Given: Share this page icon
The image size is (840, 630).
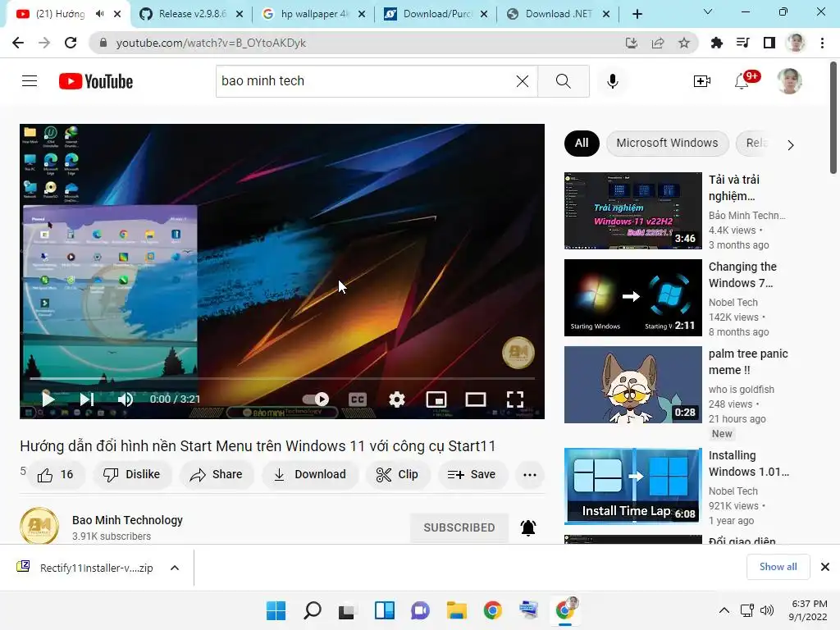Looking at the screenshot, I should point(658,43).
